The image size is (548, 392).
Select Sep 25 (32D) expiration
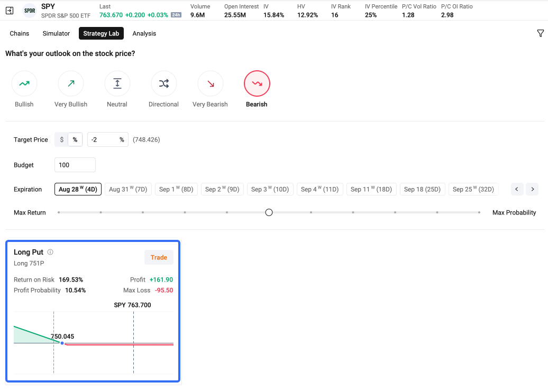[473, 189]
